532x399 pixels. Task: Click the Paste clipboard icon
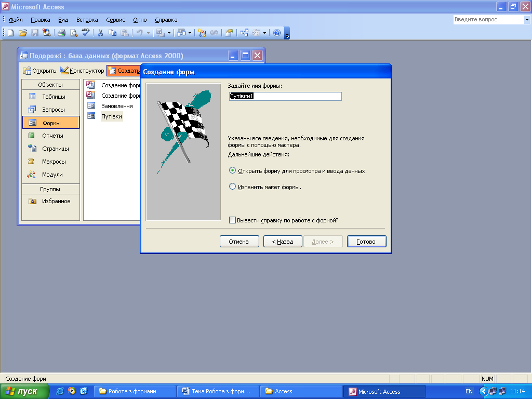(125, 33)
